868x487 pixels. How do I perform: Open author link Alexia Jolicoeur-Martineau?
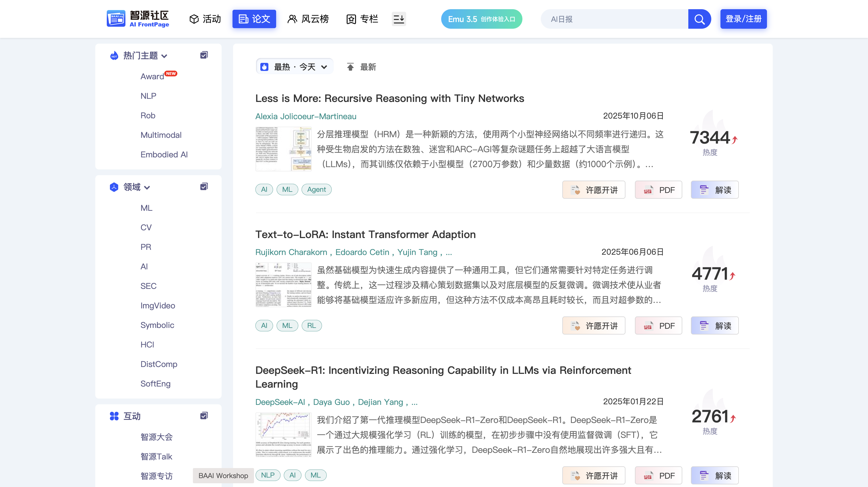tap(306, 116)
